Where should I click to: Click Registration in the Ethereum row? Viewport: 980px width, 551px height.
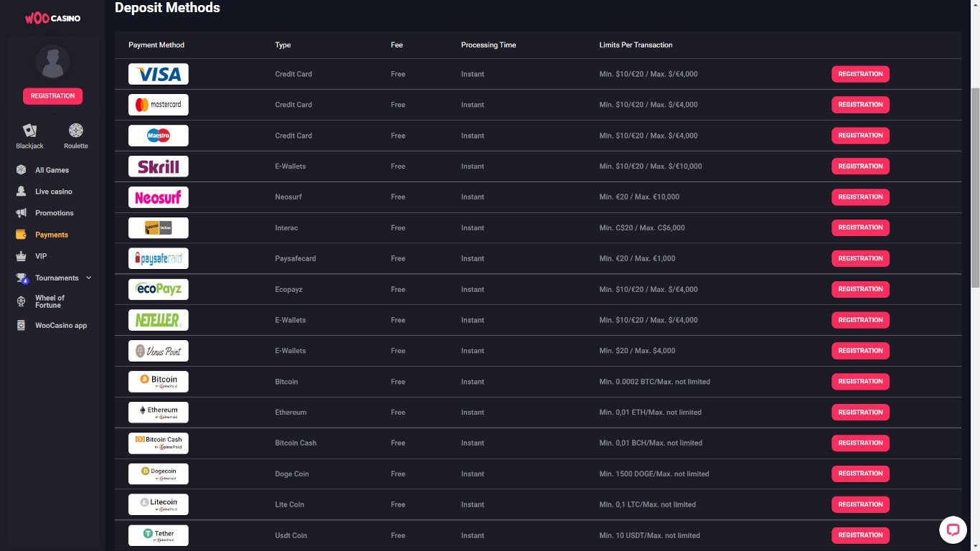(x=860, y=413)
